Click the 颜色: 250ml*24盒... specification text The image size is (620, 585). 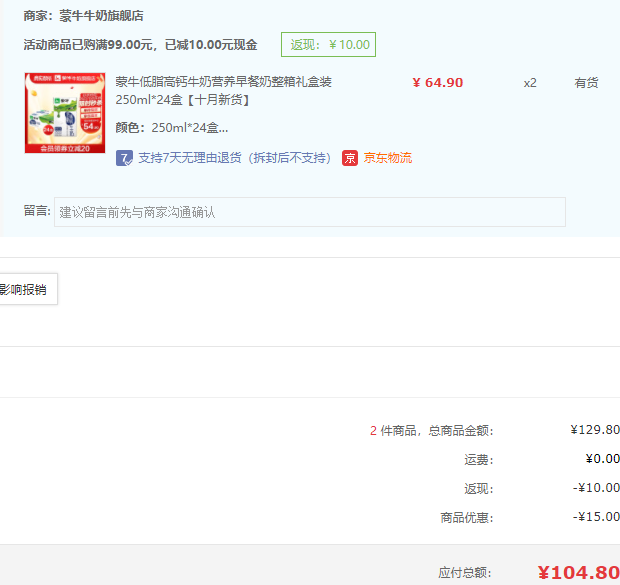172,128
